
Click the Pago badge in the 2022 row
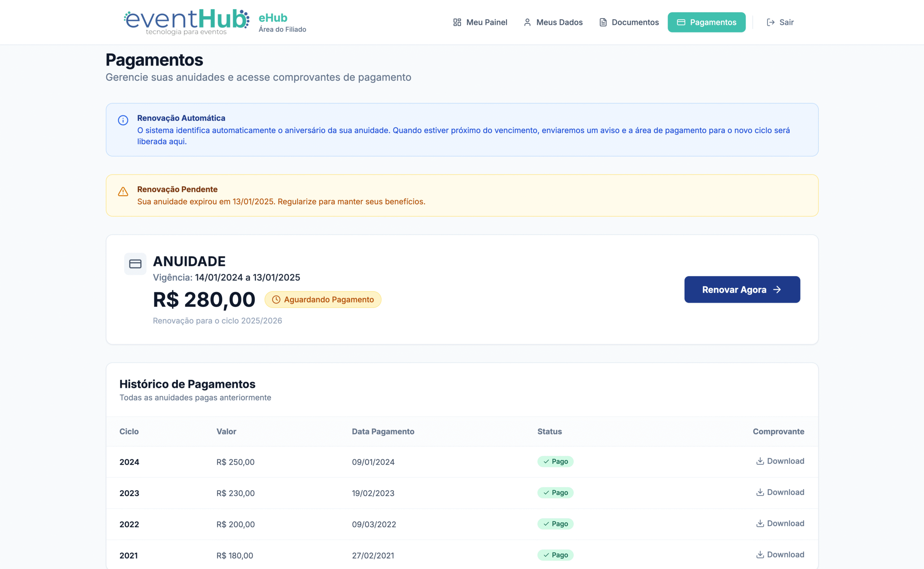(x=555, y=524)
